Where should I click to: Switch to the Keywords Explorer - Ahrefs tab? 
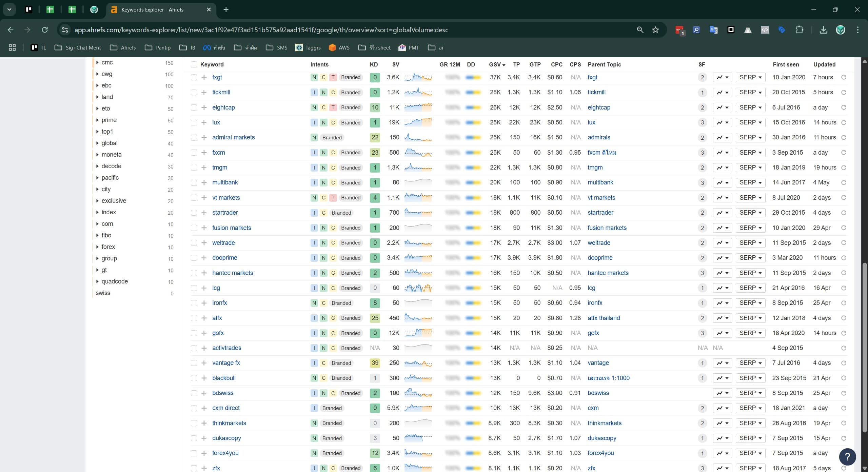click(x=161, y=9)
